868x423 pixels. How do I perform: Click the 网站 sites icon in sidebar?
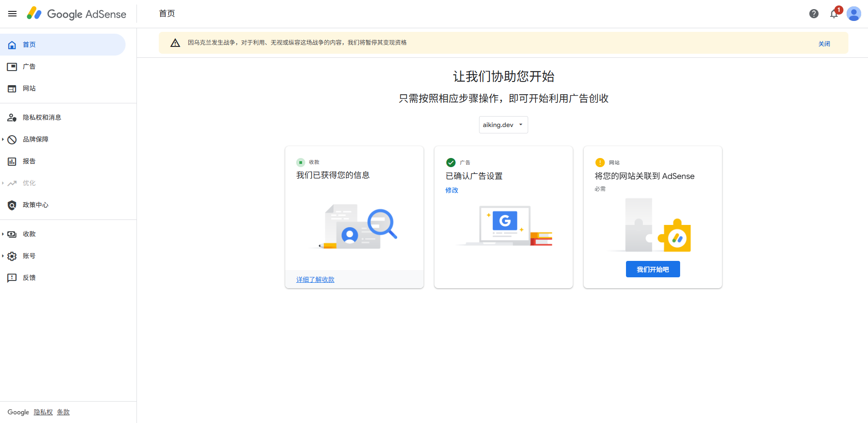[x=12, y=88]
